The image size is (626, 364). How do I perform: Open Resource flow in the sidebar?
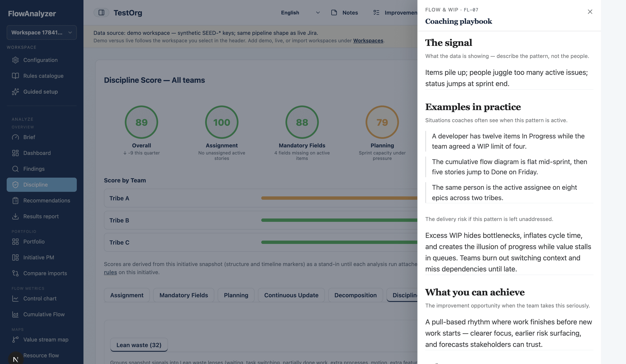click(41, 355)
